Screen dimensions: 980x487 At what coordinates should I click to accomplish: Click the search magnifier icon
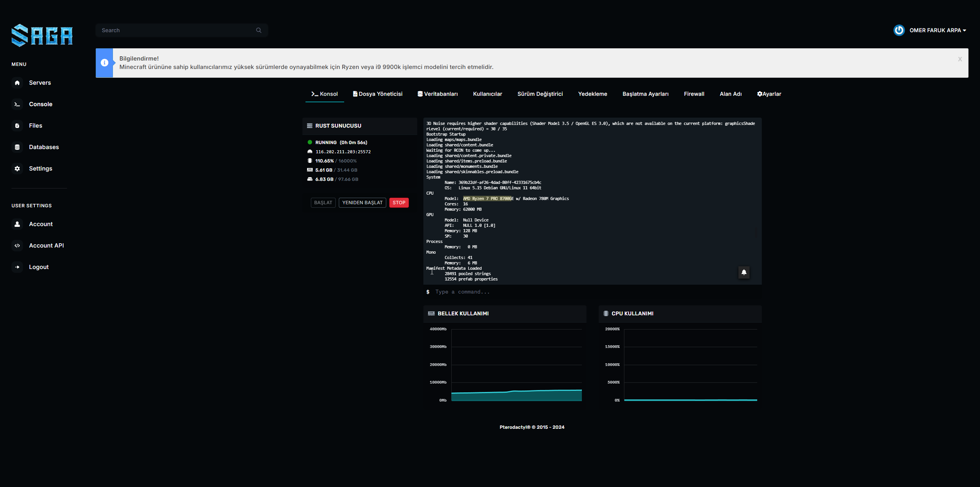pos(259,30)
